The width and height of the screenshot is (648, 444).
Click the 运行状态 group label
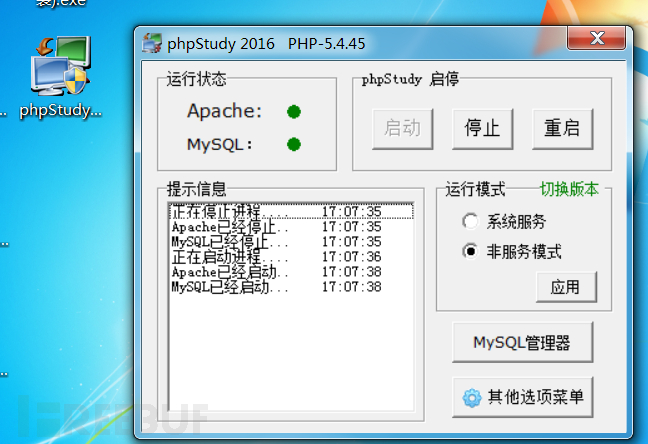[x=196, y=79]
